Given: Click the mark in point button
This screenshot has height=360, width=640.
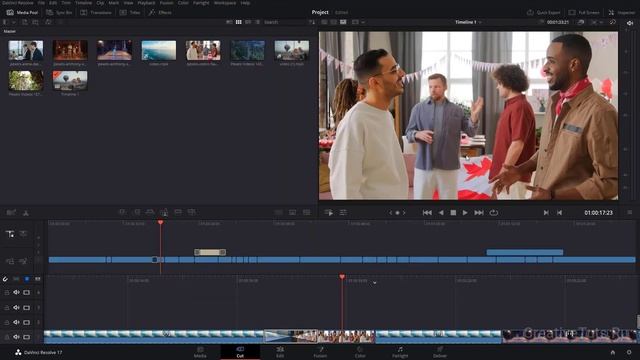Looking at the screenshot, I should pyautogui.click(x=546, y=213).
